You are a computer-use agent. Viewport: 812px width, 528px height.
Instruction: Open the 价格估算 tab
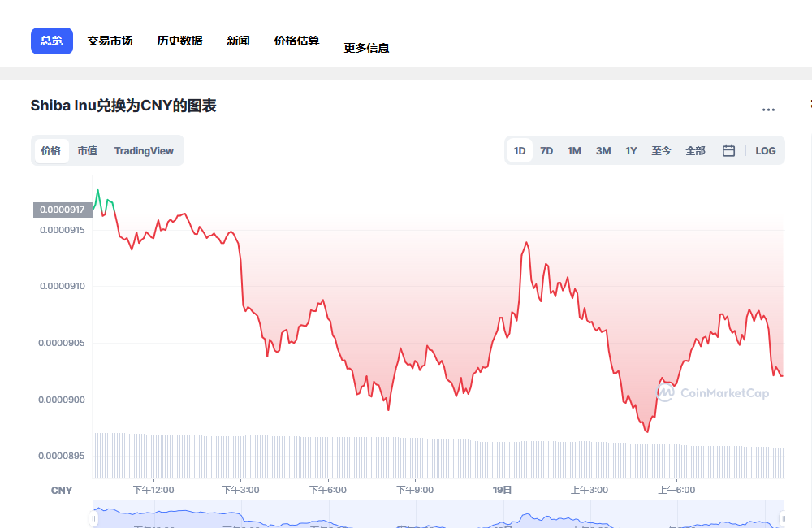click(296, 41)
